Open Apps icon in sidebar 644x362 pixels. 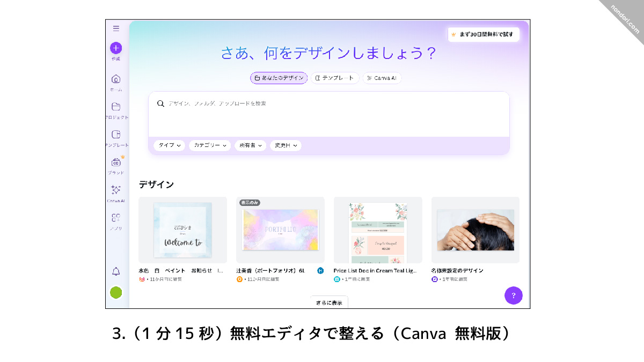[x=116, y=218]
